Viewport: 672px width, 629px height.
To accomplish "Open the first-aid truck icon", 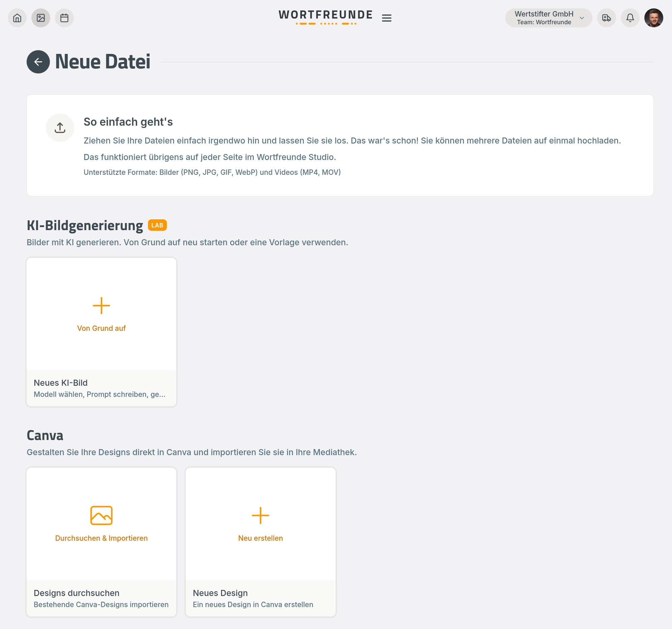I will pyautogui.click(x=607, y=18).
